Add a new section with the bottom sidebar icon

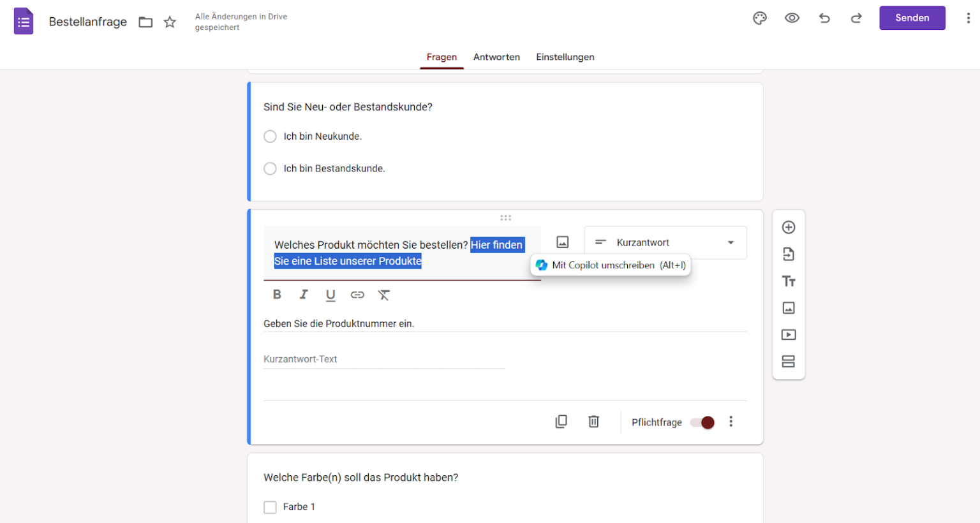point(789,361)
